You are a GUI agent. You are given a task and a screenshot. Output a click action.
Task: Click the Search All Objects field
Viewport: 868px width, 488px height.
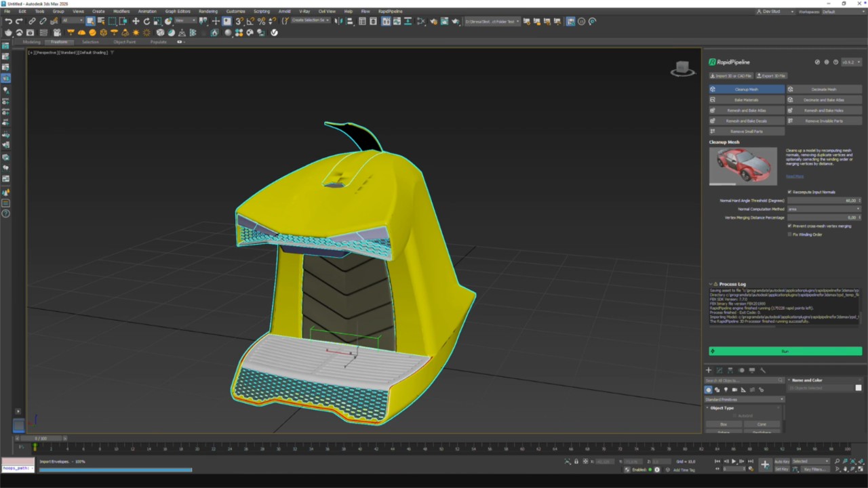tap(745, 380)
